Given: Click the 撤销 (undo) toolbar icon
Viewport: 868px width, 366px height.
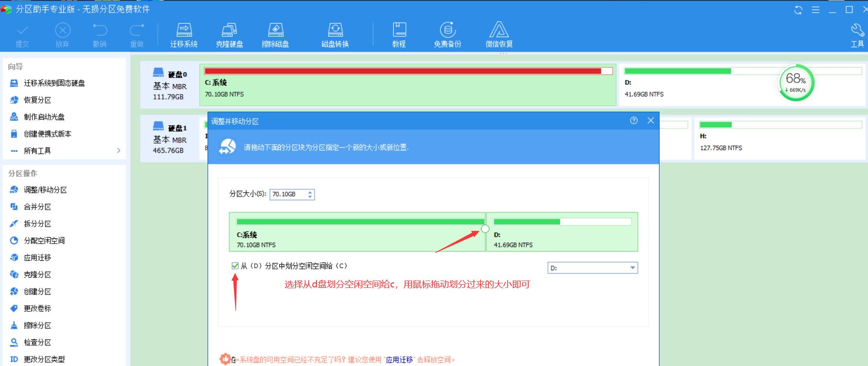Looking at the screenshot, I should tap(99, 35).
